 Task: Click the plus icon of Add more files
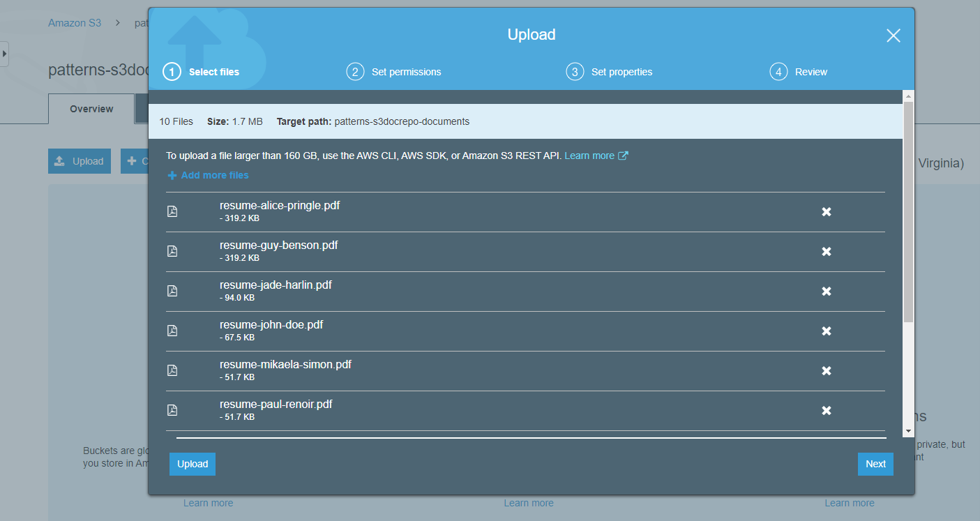pyautogui.click(x=172, y=176)
